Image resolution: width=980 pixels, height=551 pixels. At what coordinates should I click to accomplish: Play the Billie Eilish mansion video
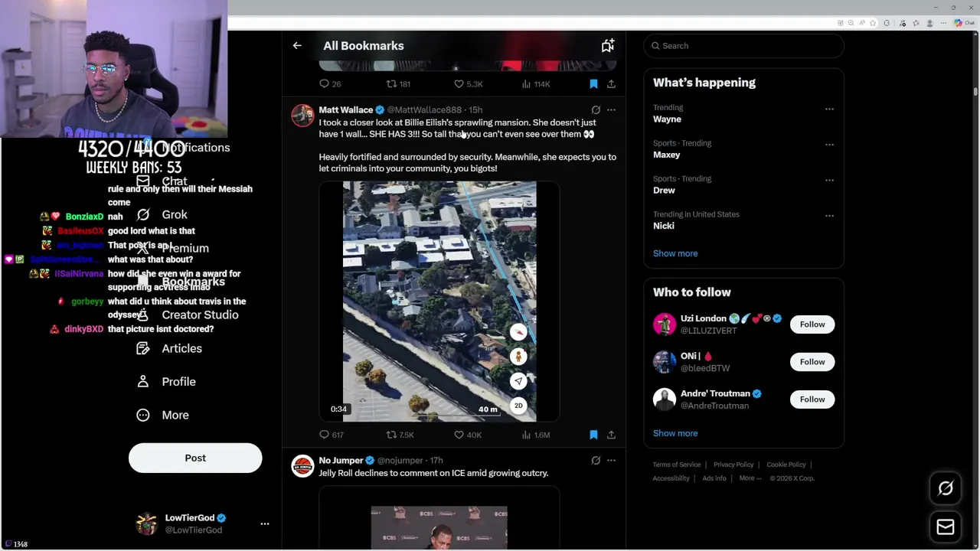(439, 302)
